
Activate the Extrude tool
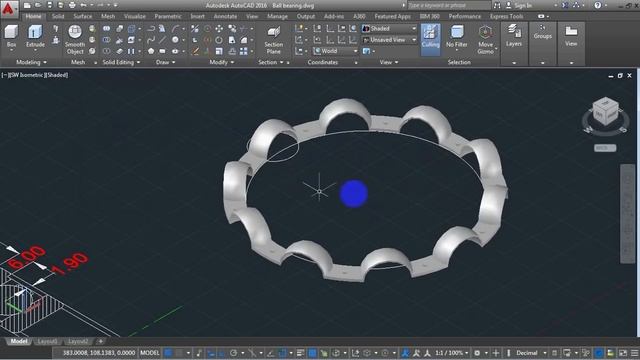click(35, 37)
